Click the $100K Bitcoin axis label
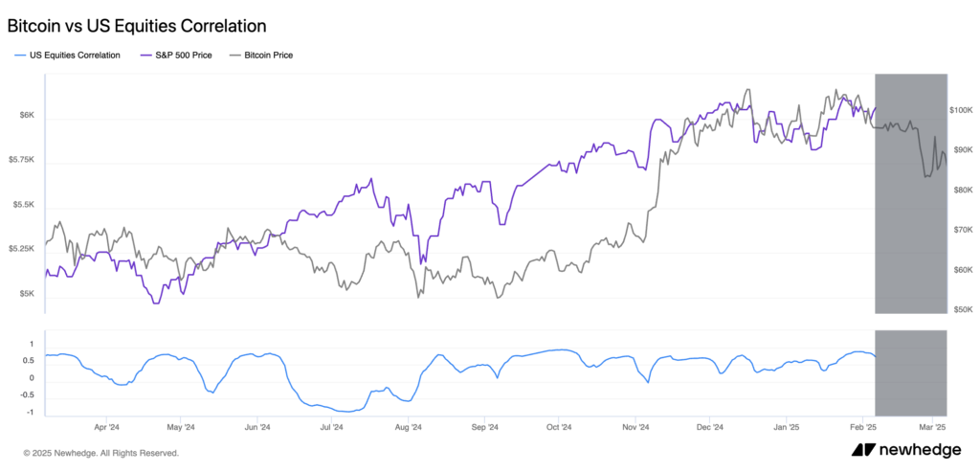This screenshot has width=980, height=472. point(961,110)
